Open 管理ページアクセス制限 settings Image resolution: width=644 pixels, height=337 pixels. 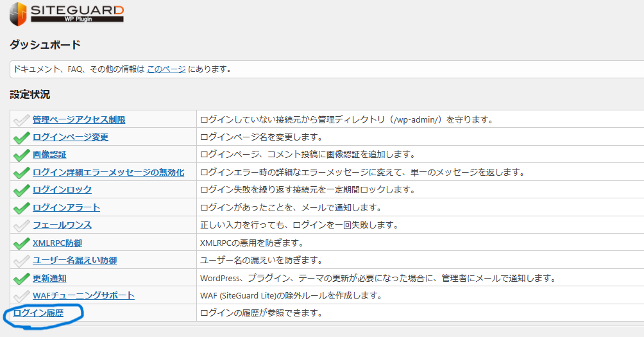(79, 119)
